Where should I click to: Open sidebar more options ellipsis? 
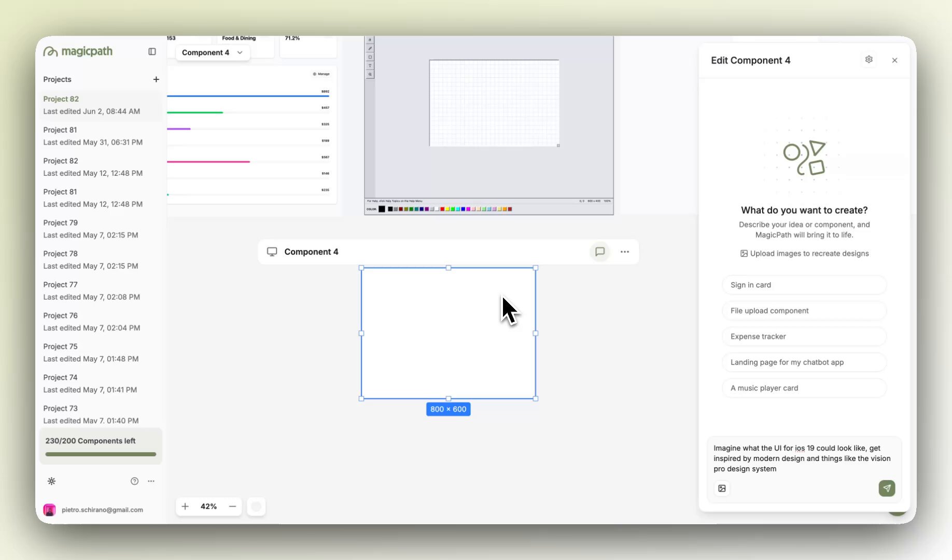[151, 481]
